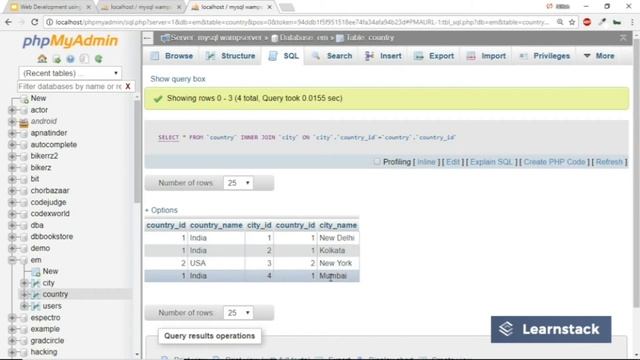This screenshot has width=640, height=360.
Task: Click the users table icon in tree
Action: 36,306
